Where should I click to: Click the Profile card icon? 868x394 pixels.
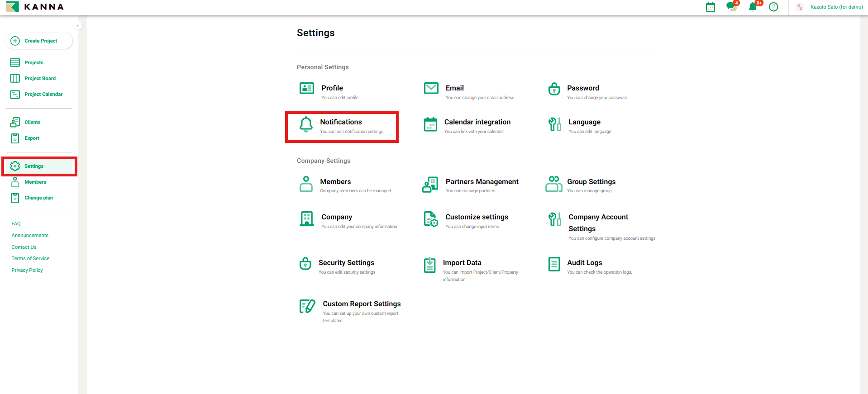[306, 88]
